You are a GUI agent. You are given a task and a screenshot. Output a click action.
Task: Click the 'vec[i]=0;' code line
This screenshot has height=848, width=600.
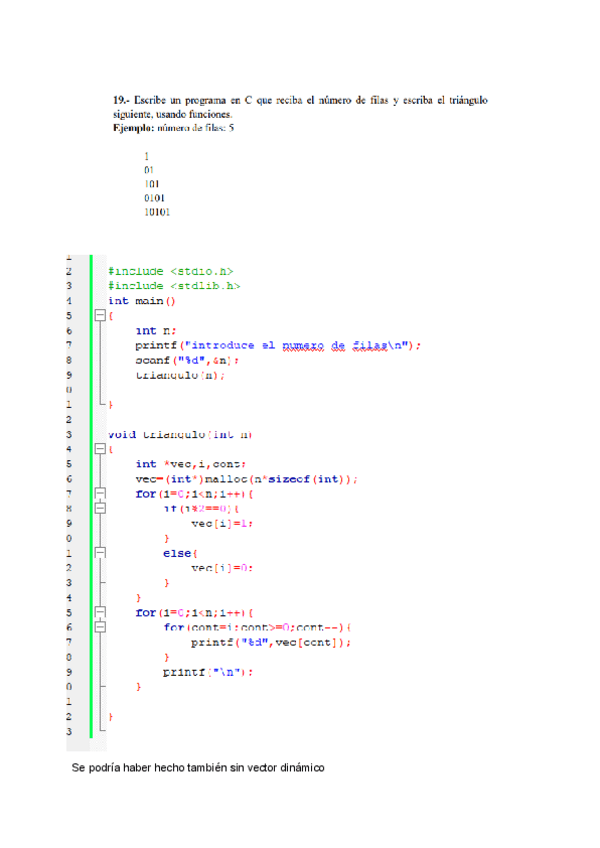pos(222,568)
